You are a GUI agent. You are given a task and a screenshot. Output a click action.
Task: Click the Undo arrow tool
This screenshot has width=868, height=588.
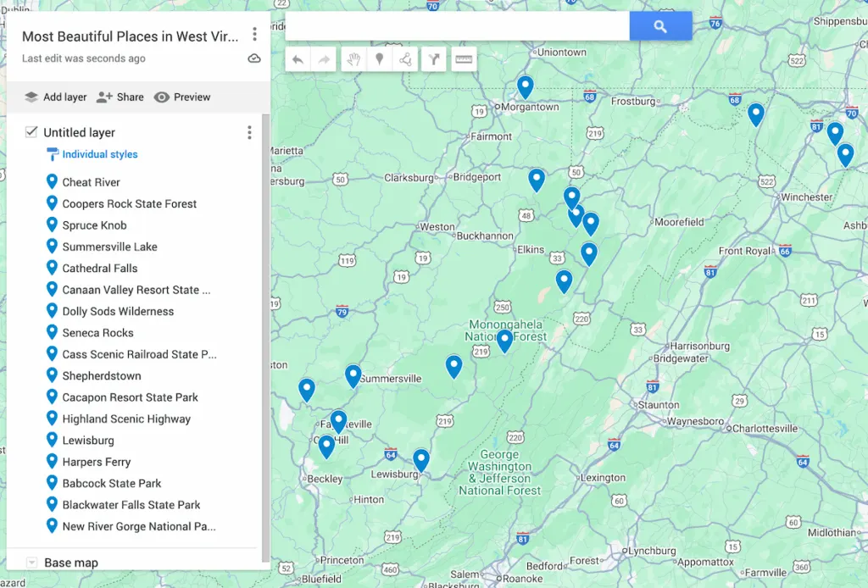298,59
